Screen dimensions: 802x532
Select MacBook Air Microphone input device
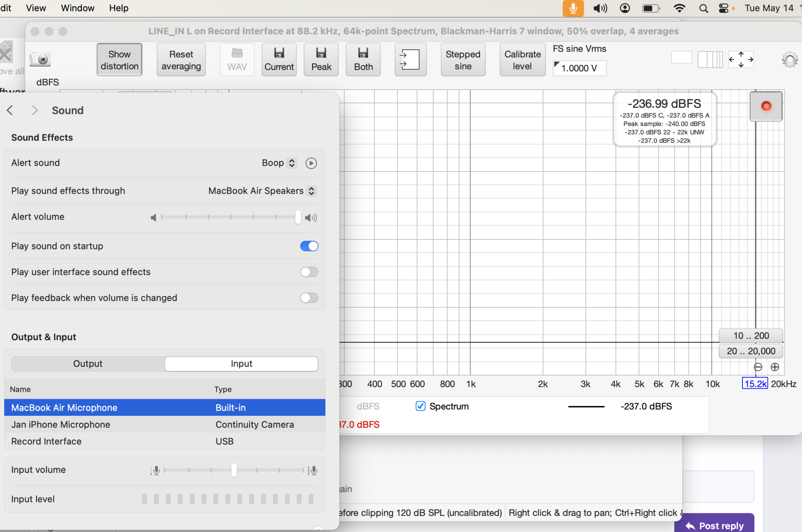(164, 408)
